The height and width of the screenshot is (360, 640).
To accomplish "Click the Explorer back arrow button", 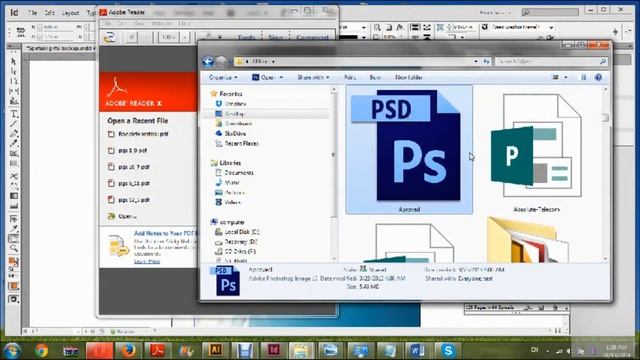I will 208,61.
